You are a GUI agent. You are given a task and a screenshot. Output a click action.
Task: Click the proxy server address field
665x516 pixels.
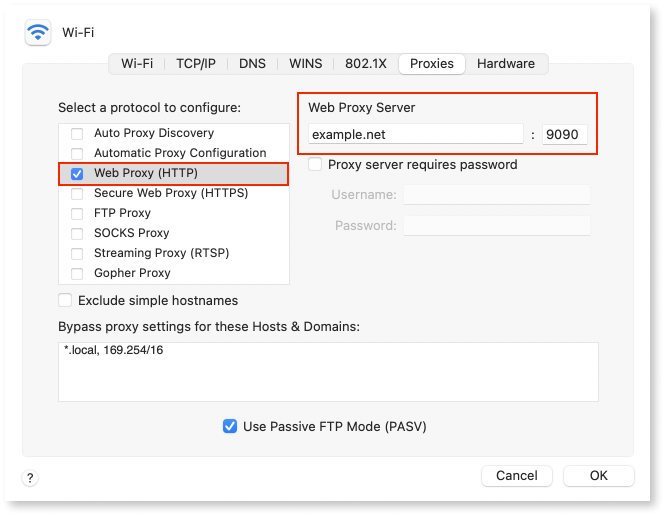coord(415,134)
